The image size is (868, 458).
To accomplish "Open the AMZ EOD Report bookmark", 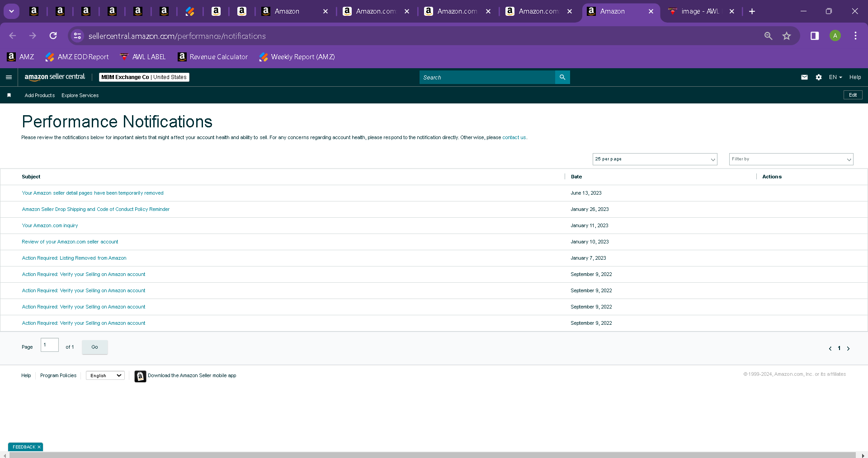I will [x=77, y=57].
